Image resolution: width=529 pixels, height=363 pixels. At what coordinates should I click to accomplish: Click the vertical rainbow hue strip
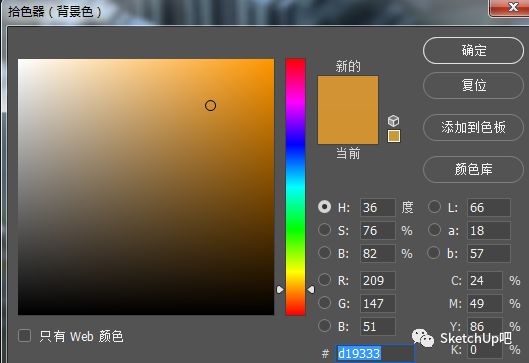click(x=296, y=187)
